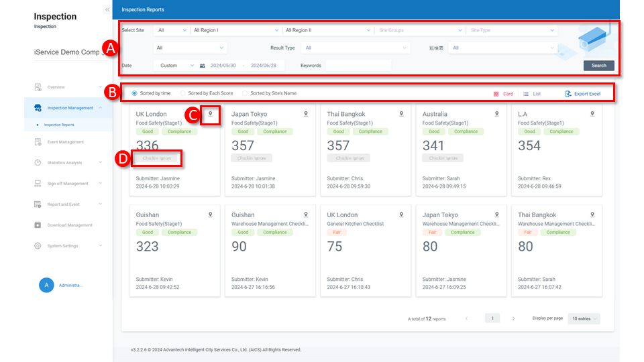This screenshot has height=362, width=644.
Task: Go to next page arrow in pagination
Action: pos(514,318)
